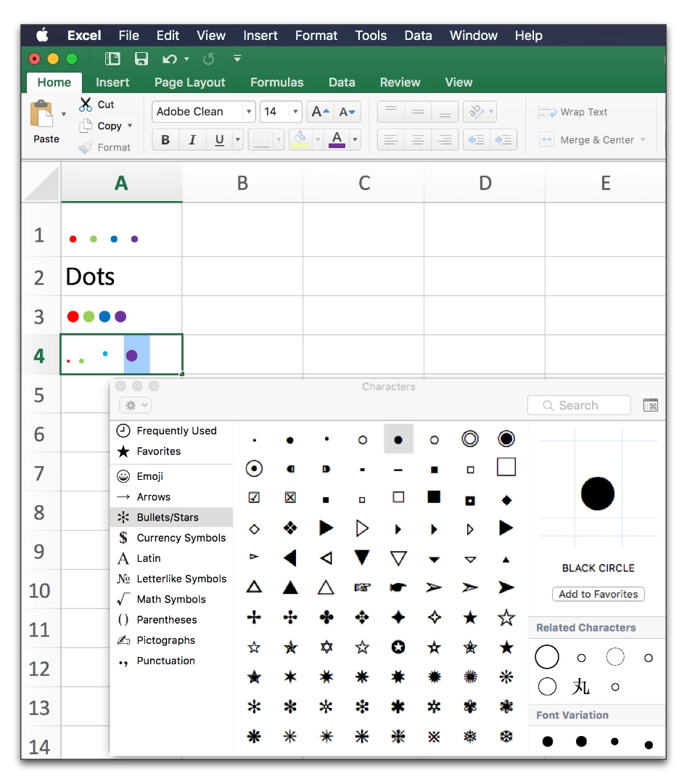Increase font size with large A icon
Viewport: 687px width, 784px height.
[x=320, y=112]
